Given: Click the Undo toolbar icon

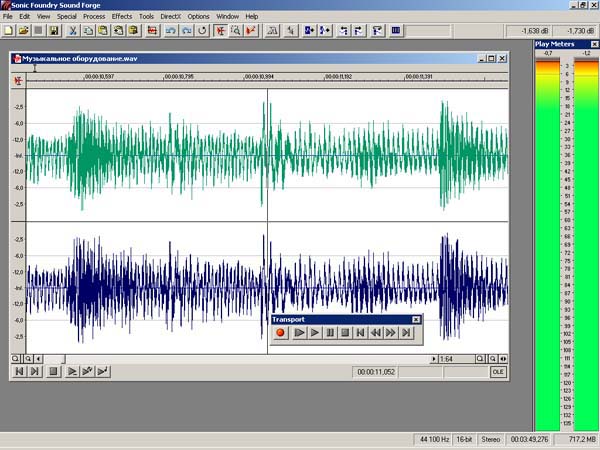Looking at the screenshot, I should coord(171,31).
